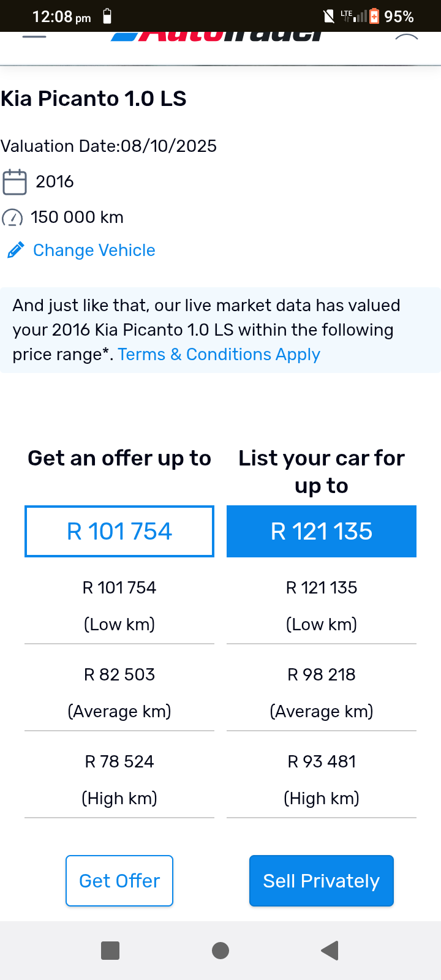Image resolution: width=441 pixels, height=980 pixels.
Task: Open Terms & Conditions Apply link
Action: (219, 355)
